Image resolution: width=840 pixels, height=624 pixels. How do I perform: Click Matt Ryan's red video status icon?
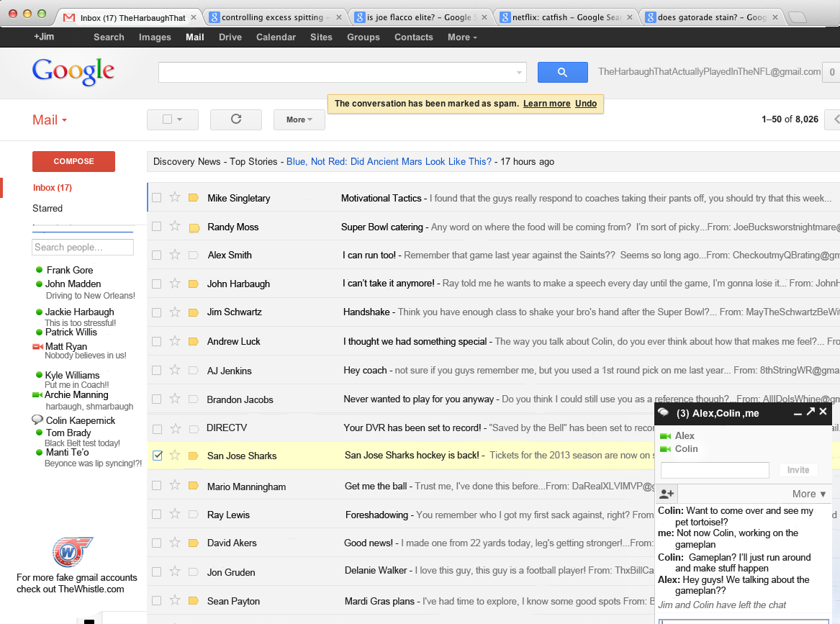(x=37, y=347)
